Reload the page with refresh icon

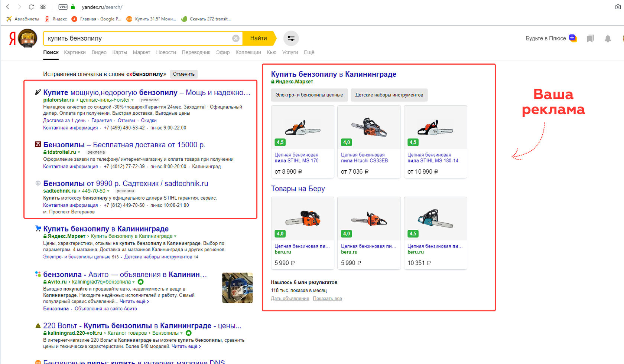31,7
